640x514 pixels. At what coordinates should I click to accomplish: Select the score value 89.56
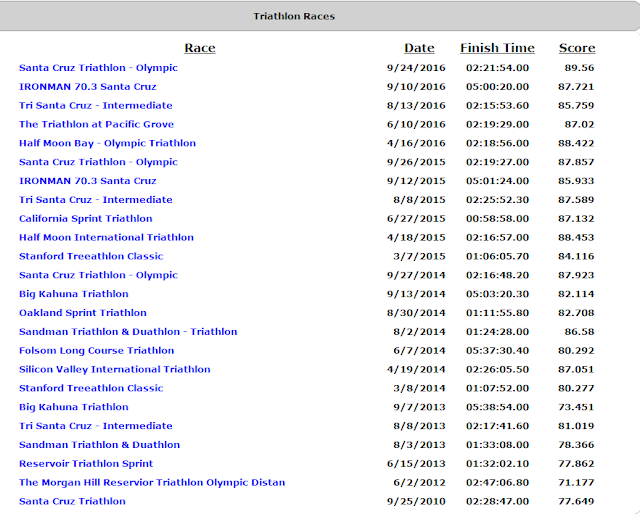[579, 68]
